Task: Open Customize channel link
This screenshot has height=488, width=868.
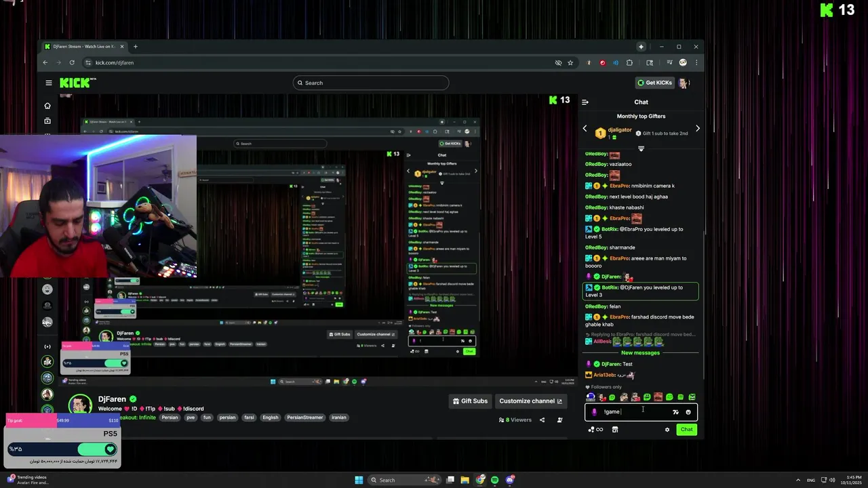Action: coord(530,401)
